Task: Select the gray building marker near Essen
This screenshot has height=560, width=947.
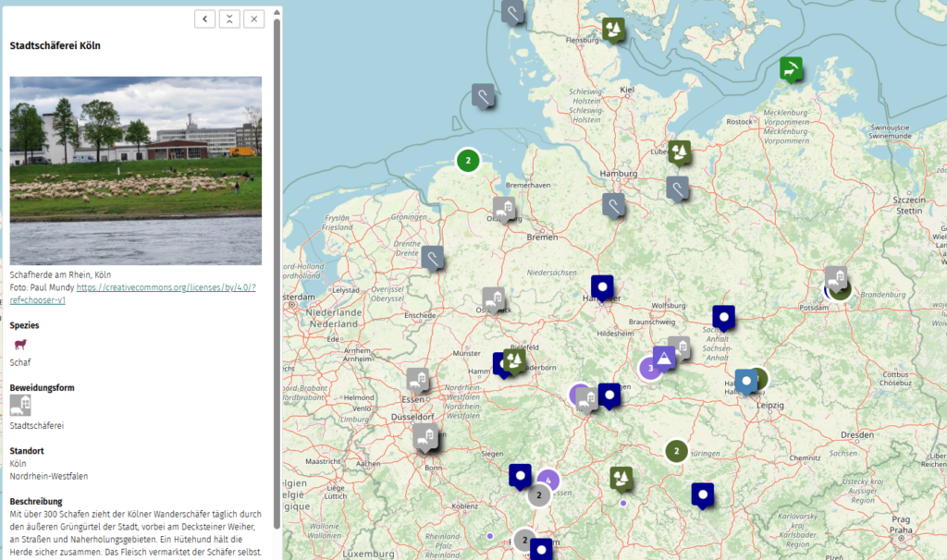Action: pos(418,380)
